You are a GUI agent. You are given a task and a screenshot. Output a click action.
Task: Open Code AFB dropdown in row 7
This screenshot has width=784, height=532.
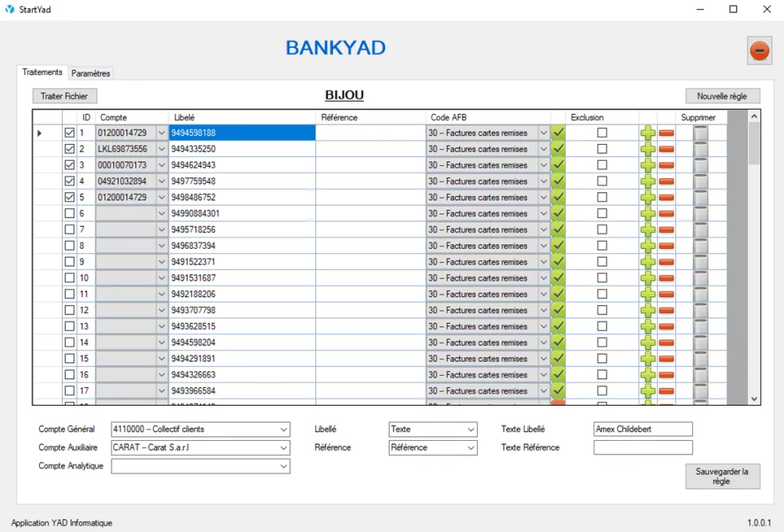pyautogui.click(x=544, y=230)
